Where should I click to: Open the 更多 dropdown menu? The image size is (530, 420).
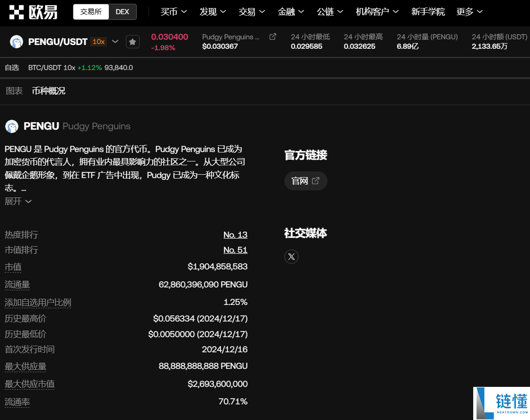(469, 12)
